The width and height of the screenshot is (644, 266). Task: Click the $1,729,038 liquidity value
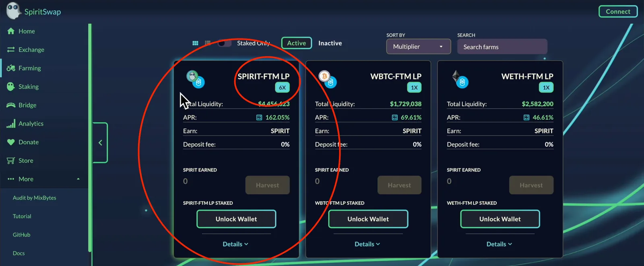click(x=406, y=104)
